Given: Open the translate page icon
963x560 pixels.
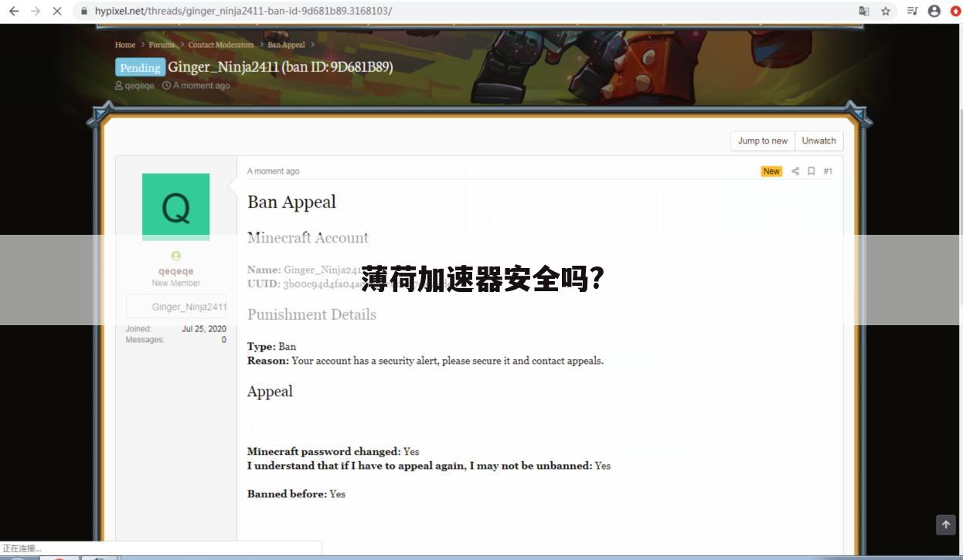Looking at the screenshot, I should (864, 11).
